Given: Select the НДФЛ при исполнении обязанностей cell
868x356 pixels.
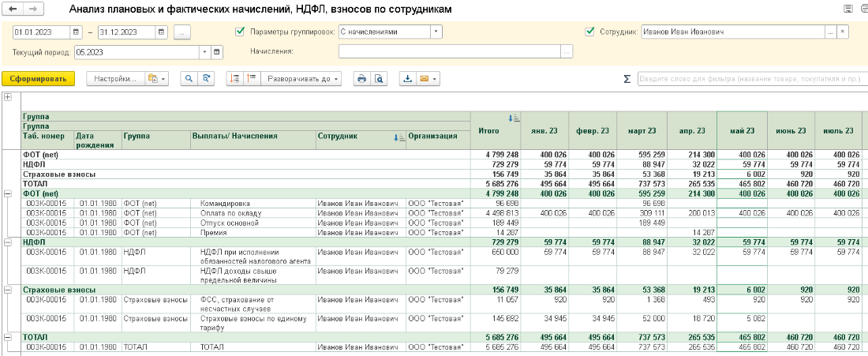Looking at the screenshot, I should click(x=253, y=257).
